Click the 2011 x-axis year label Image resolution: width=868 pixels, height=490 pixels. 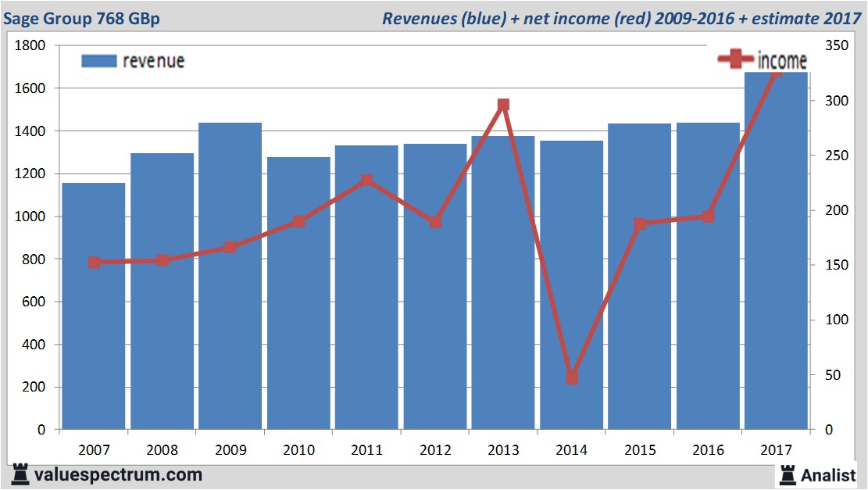367,449
